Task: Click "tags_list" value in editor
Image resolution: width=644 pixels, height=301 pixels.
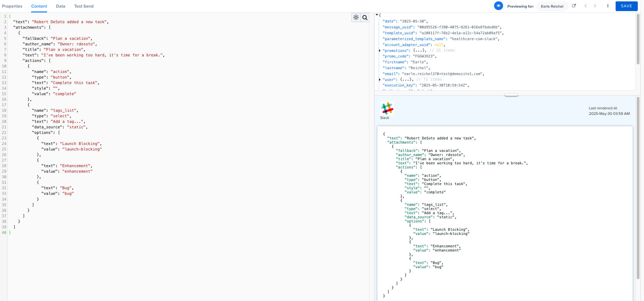Action: pos(64,110)
